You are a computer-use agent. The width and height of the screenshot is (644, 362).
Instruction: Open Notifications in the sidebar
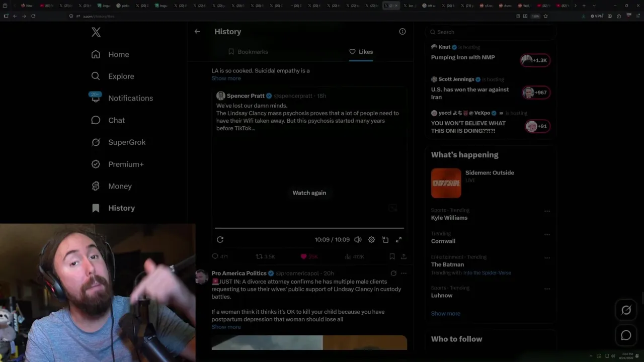click(x=122, y=98)
